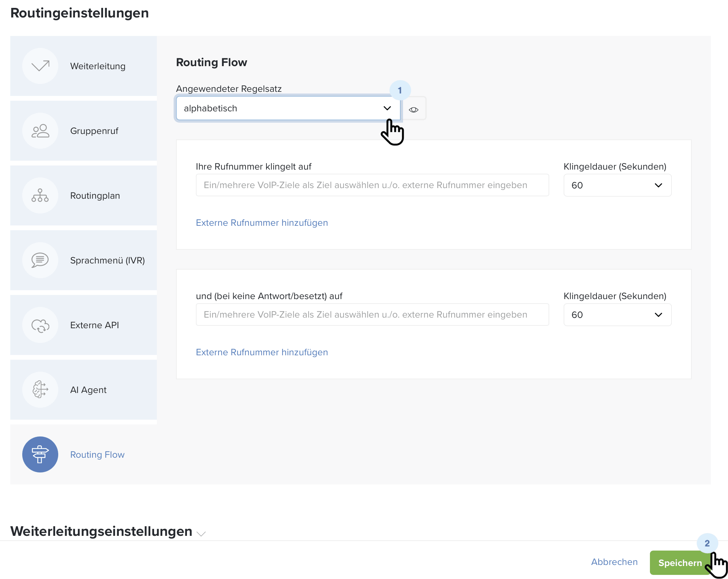Click the AI Agent brain icon
The image size is (728, 579).
pyautogui.click(x=40, y=390)
